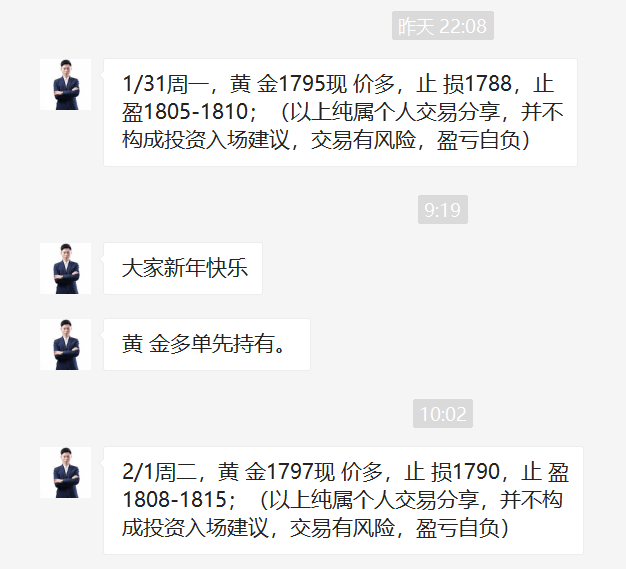Click the 止损1790 stop-loss text
The height and width of the screenshot is (569, 626).
[452, 472]
